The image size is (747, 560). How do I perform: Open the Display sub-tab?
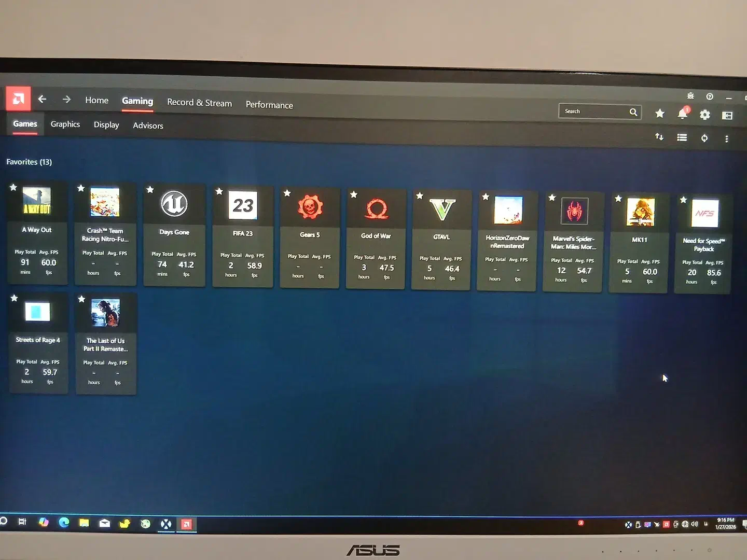coord(106,125)
